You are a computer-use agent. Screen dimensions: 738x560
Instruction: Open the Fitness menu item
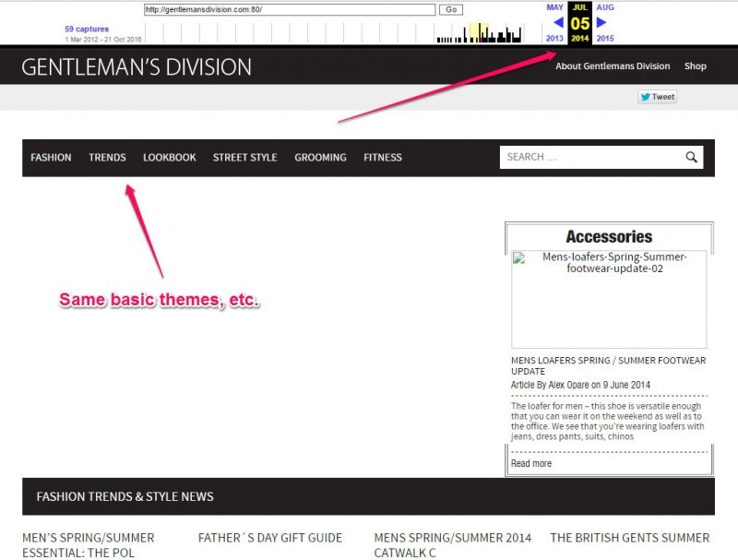[383, 158]
